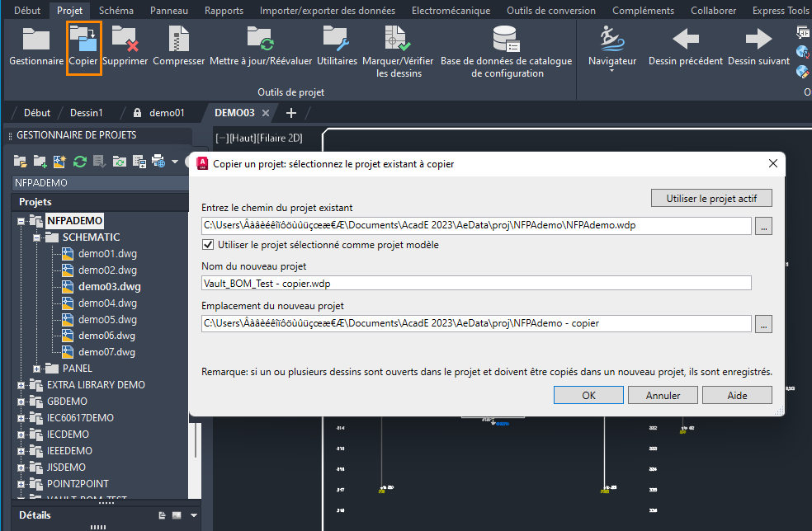
Task: Click second small icon in Détails header
Action: 177,515
